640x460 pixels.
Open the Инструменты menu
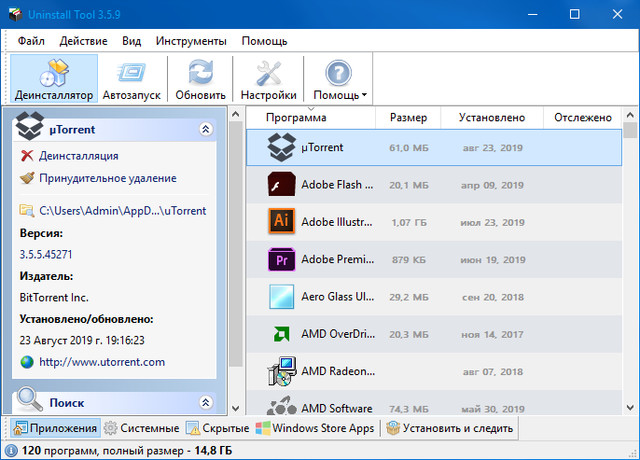(191, 41)
